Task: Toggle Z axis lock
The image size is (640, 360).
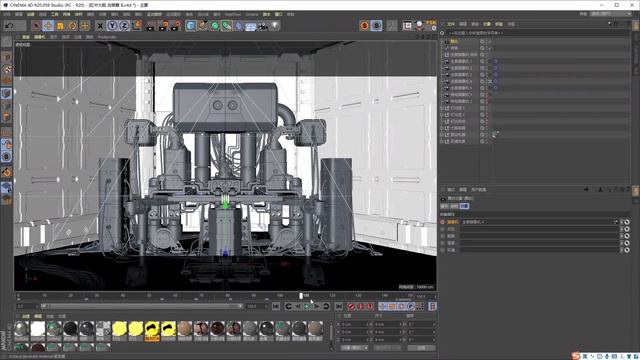Action: click(124, 26)
